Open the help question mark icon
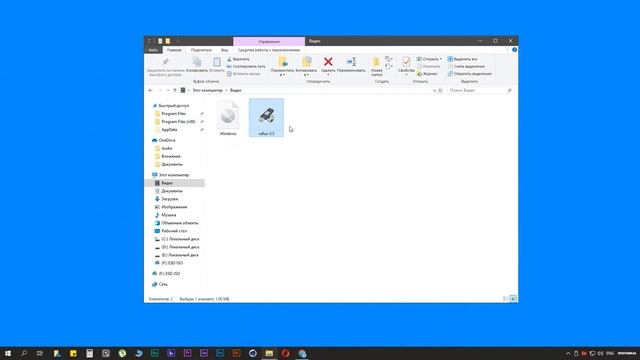The height and width of the screenshot is (360, 640). pyautogui.click(x=514, y=50)
